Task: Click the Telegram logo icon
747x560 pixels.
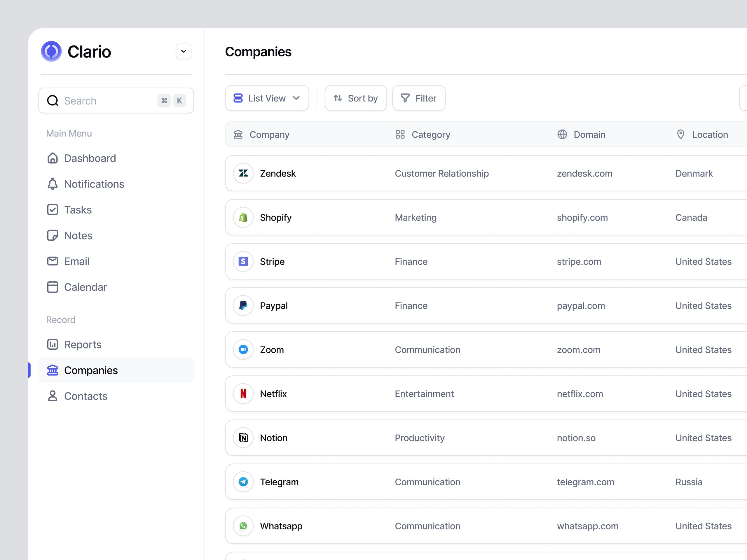Action: click(243, 482)
